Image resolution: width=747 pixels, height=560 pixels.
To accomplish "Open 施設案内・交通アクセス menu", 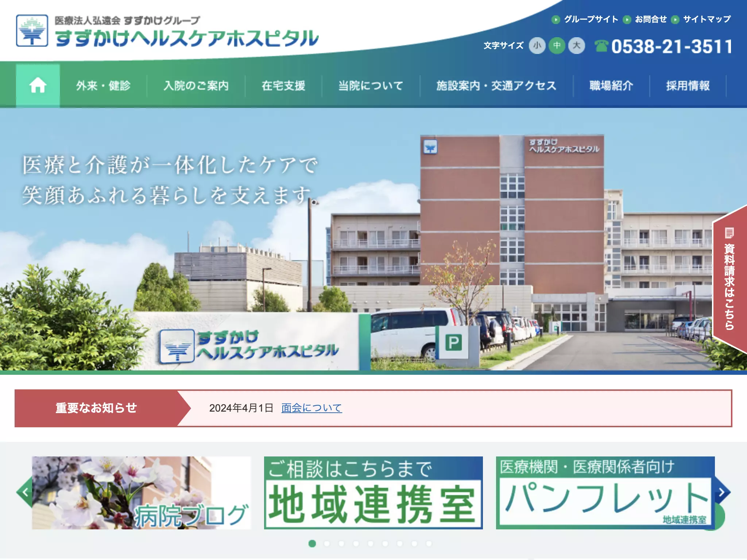I will coord(496,86).
